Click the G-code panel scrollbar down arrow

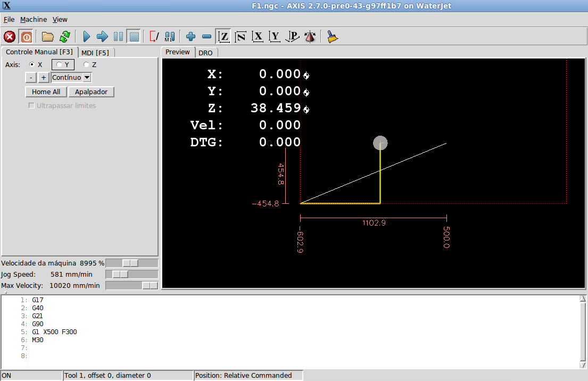coord(582,365)
